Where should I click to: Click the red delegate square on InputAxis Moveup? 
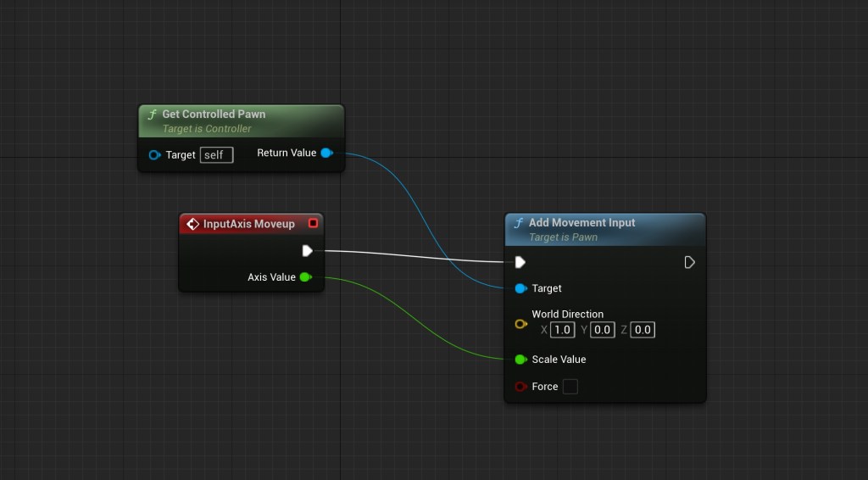313,223
